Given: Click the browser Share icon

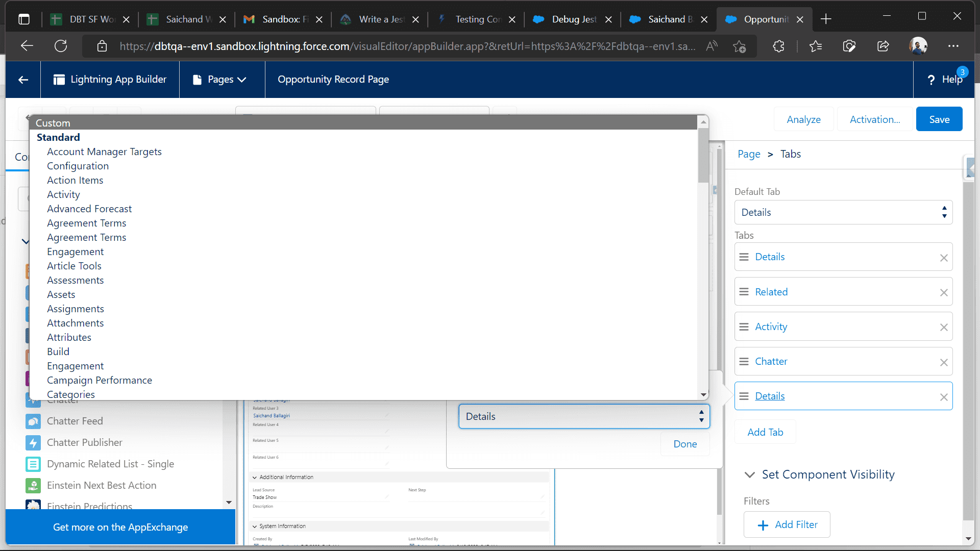Looking at the screenshot, I should click(x=883, y=46).
